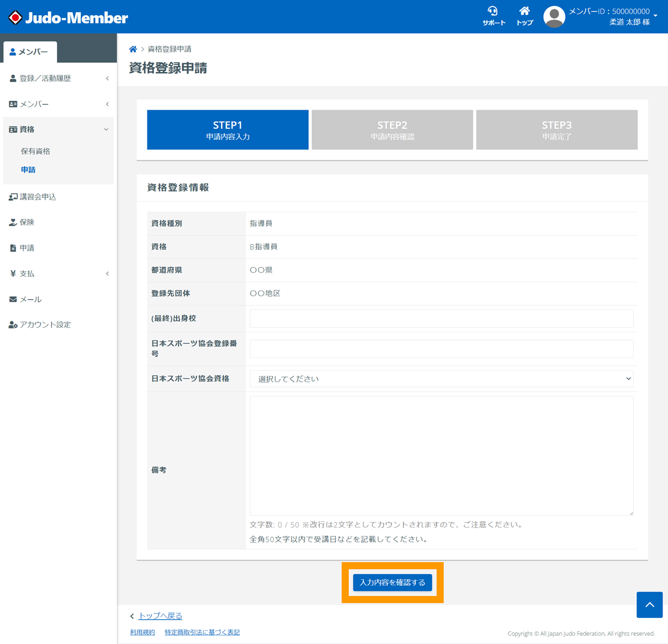Click the 登録先団体 row label

(171, 294)
